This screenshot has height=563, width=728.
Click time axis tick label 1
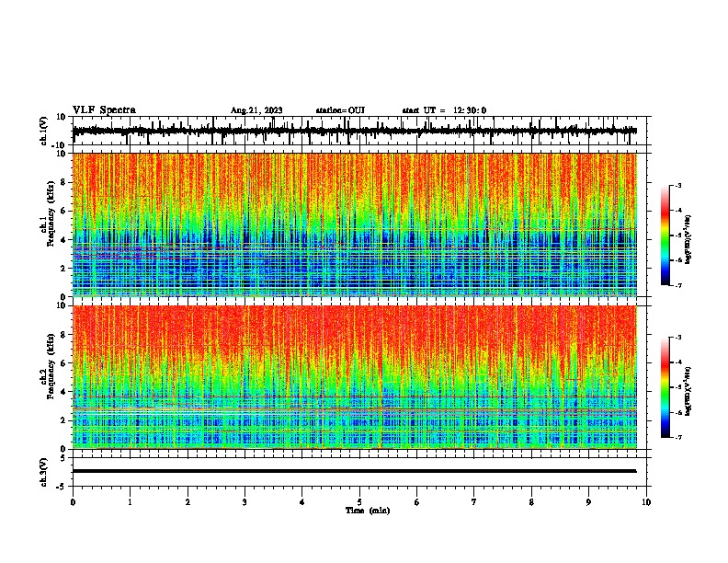131,502
